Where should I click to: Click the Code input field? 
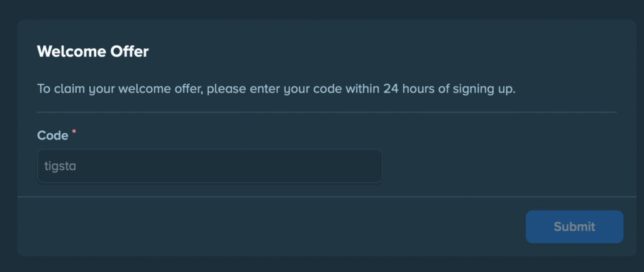209,166
